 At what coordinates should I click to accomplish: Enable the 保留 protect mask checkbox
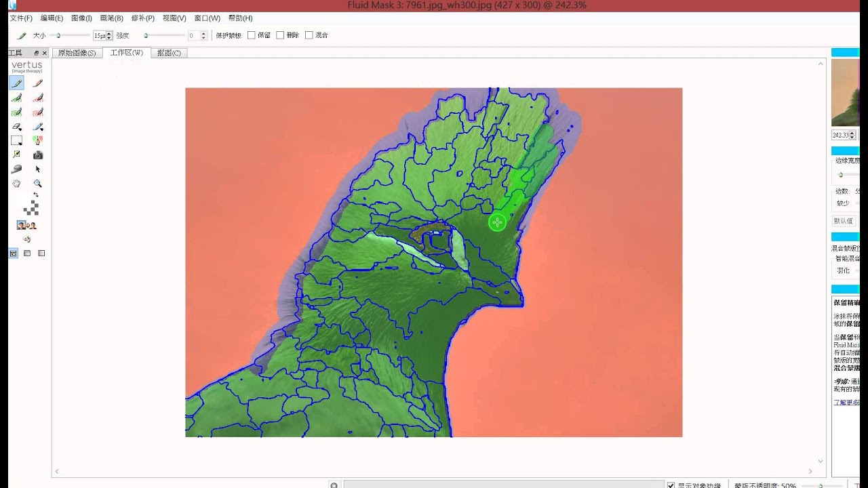252,35
